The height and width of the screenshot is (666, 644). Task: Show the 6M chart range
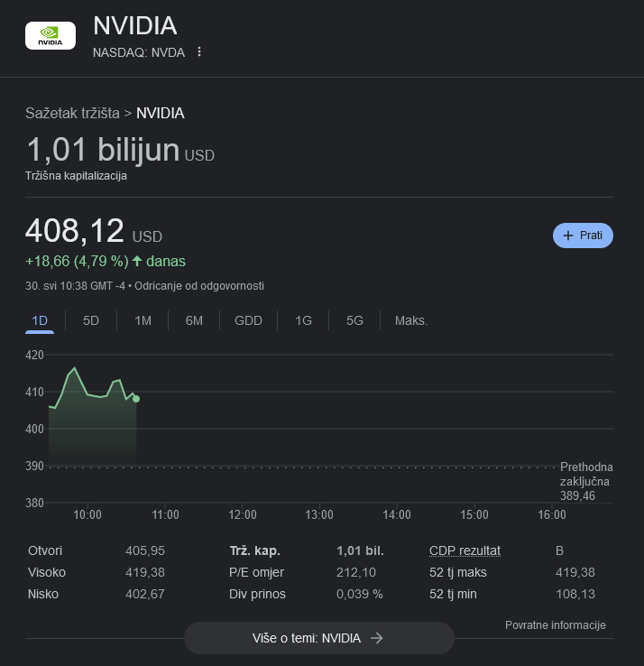[x=194, y=320]
